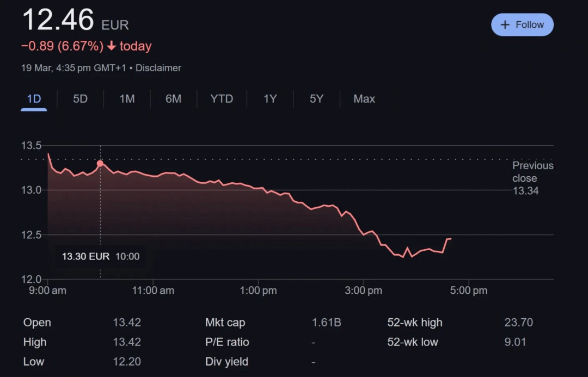The image size is (588, 377).
Task: Open the Disclaimer link
Action: pyautogui.click(x=158, y=68)
